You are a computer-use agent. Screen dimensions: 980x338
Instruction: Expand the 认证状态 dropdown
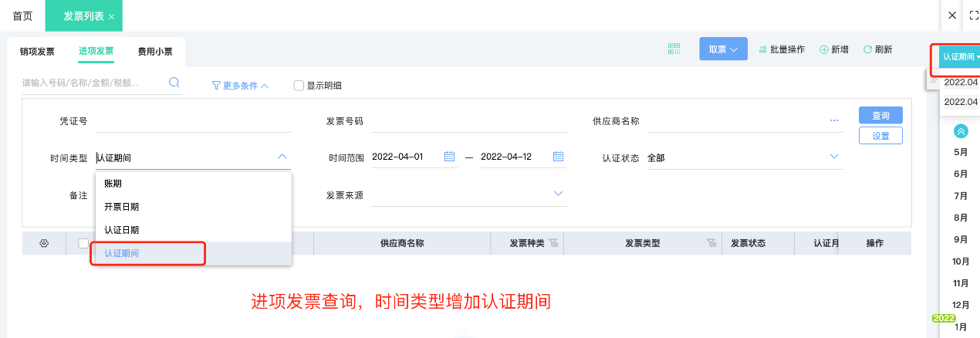(x=833, y=157)
